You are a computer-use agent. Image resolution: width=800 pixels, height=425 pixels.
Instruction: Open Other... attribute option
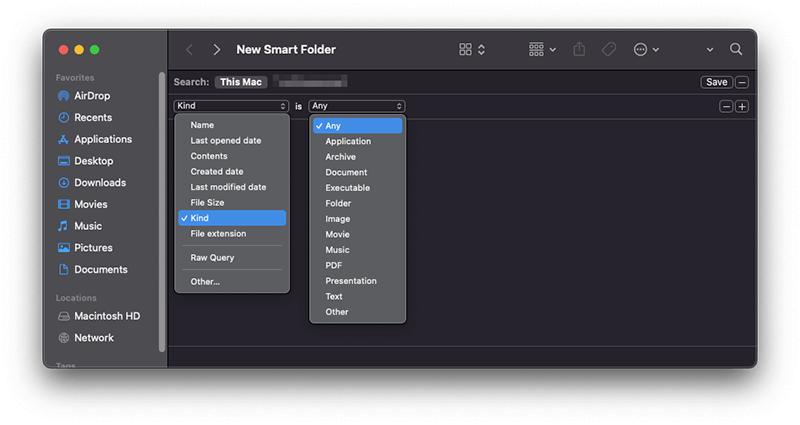point(232,282)
